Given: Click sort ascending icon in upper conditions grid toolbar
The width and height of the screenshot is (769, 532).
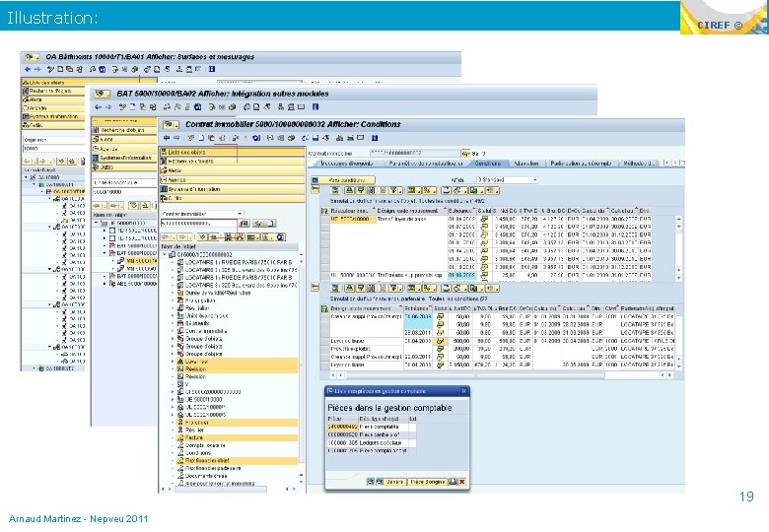Looking at the screenshot, I should pyautogui.click(x=349, y=190).
